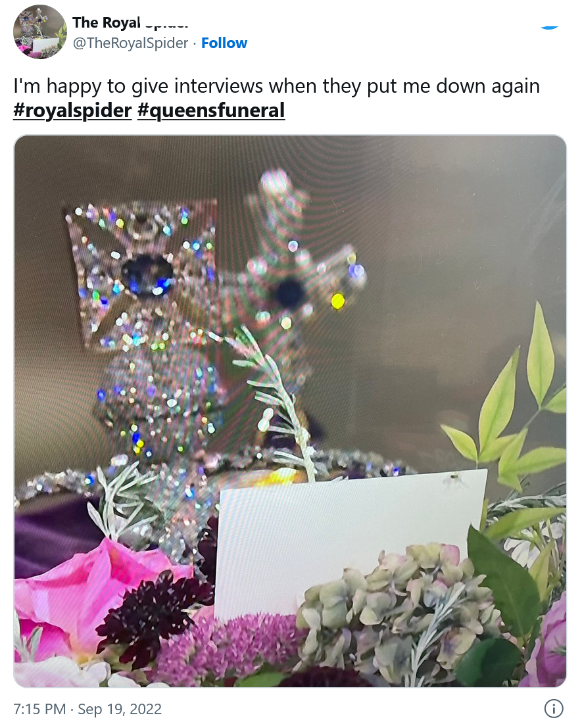Click the tweet text about interviews
The image size is (582, 728).
[x=277, y=86]
